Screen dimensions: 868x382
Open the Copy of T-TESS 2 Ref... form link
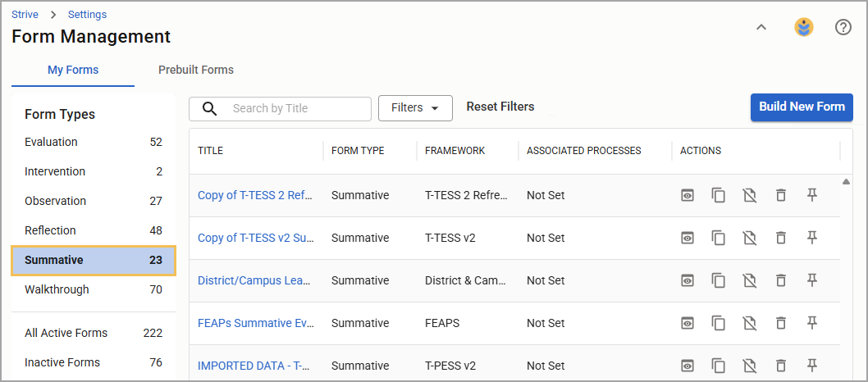pos(256,195)
